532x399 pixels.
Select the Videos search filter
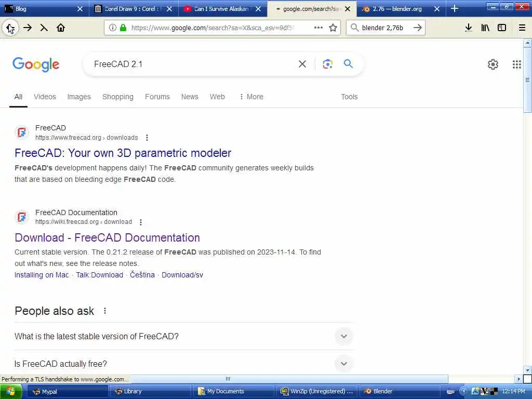[x=45, y=97]
